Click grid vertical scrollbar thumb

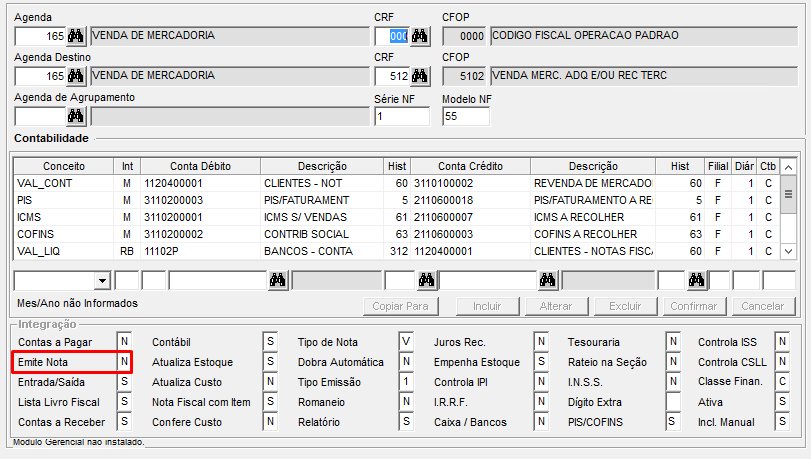click(788, 195)
